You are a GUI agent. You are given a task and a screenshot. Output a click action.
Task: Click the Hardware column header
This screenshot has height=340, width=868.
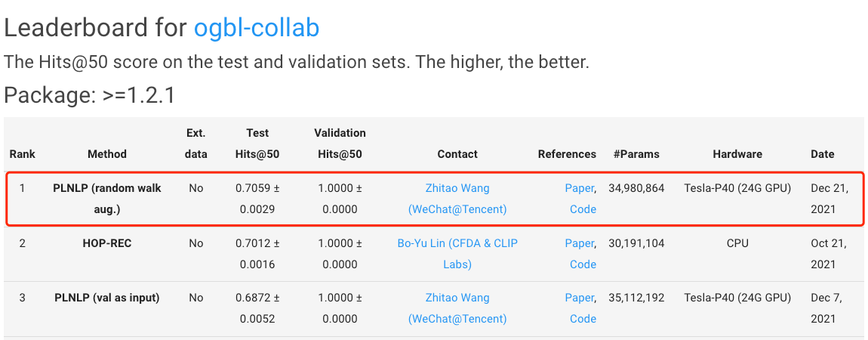(737, 154)
